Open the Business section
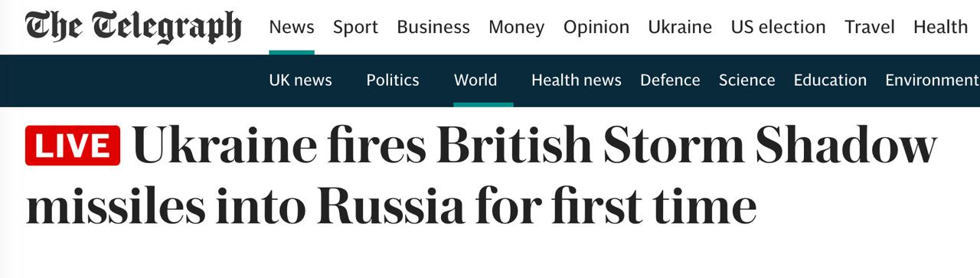The image size is (980, 278). tap(433, 27)
